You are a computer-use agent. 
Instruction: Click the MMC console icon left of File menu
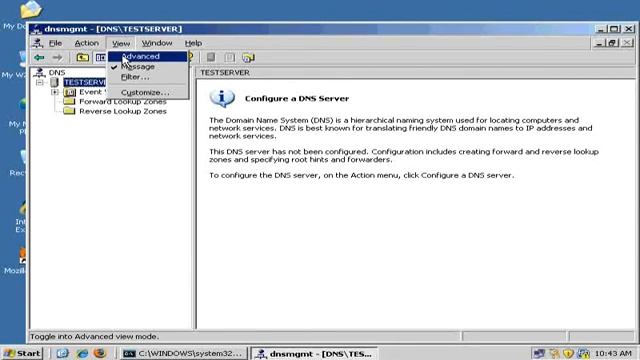tap(38, 43)
